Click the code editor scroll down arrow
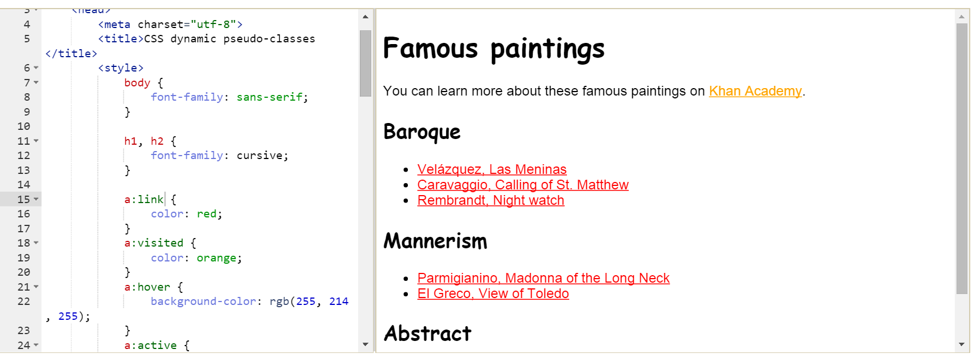Viewport: 980px width, 357px height. pyautogui.click(x=366, y=344)
